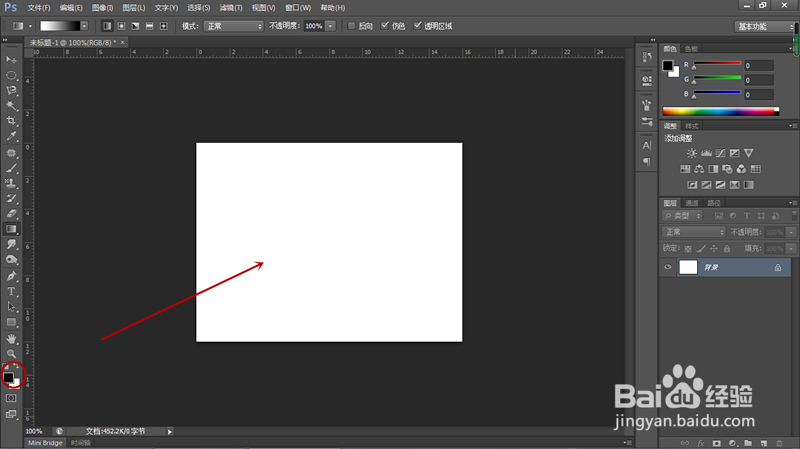The width and height of the screenshot is (800, 449).
Task: Choose the linear gradient style
Action: point(107,26)
